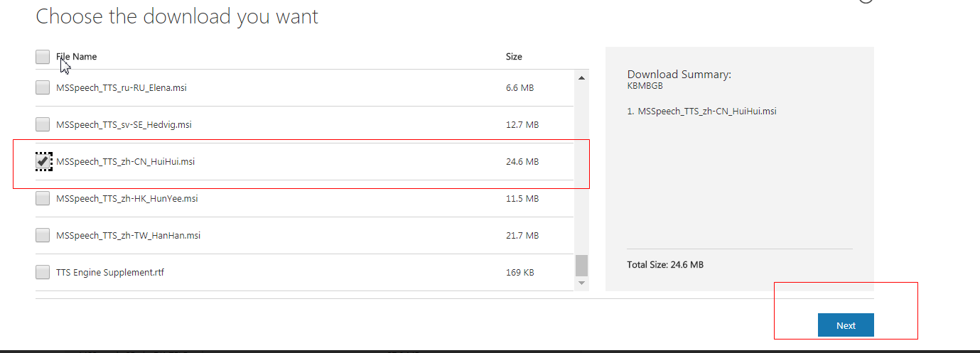Click the MSSpeech_TTS_sv-SE_Hedvig.msi file name
This screenshot has width=980, height=353.
coord(124,125)
